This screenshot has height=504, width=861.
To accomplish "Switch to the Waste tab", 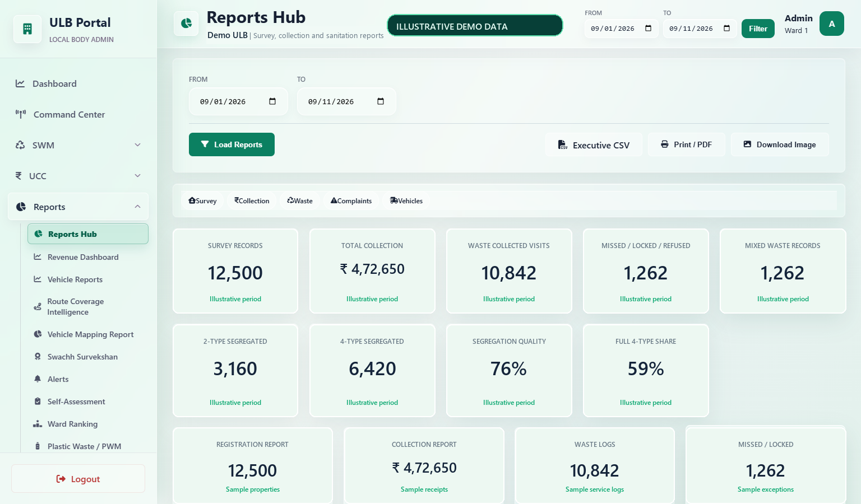I will (x=300, y=201).
